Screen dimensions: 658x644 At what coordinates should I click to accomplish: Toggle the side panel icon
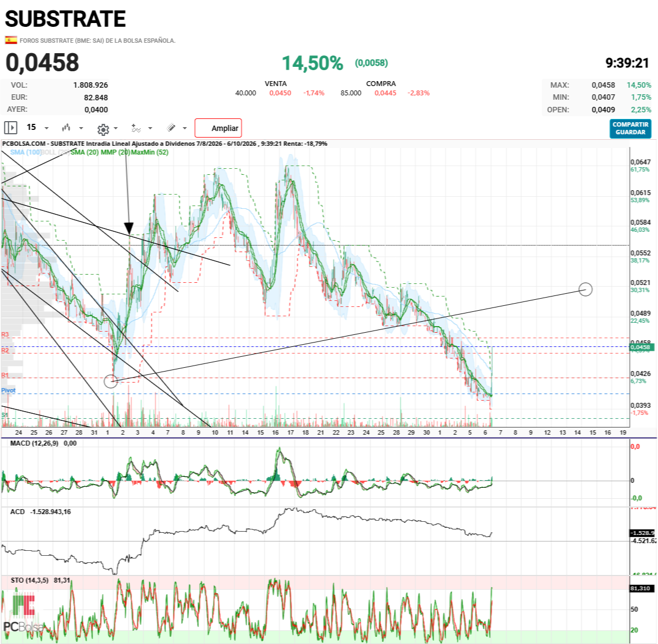tap(10, 128)
